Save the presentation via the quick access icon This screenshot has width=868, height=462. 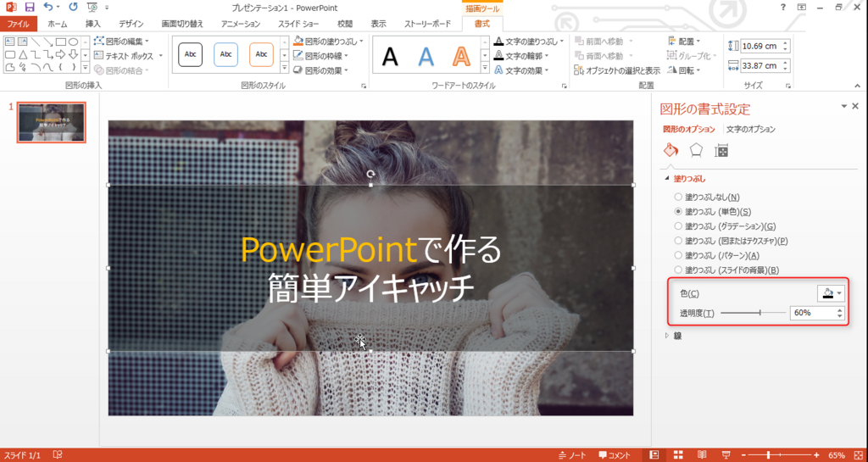[x=30, y=7]
